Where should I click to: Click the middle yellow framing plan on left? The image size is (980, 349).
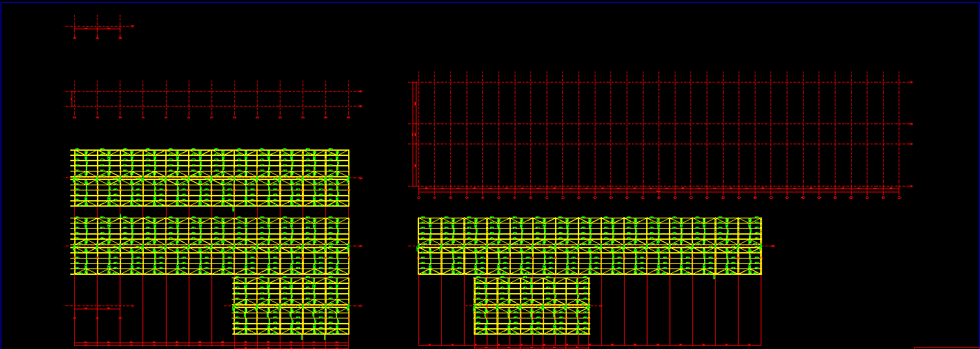(x=210, y=246)
